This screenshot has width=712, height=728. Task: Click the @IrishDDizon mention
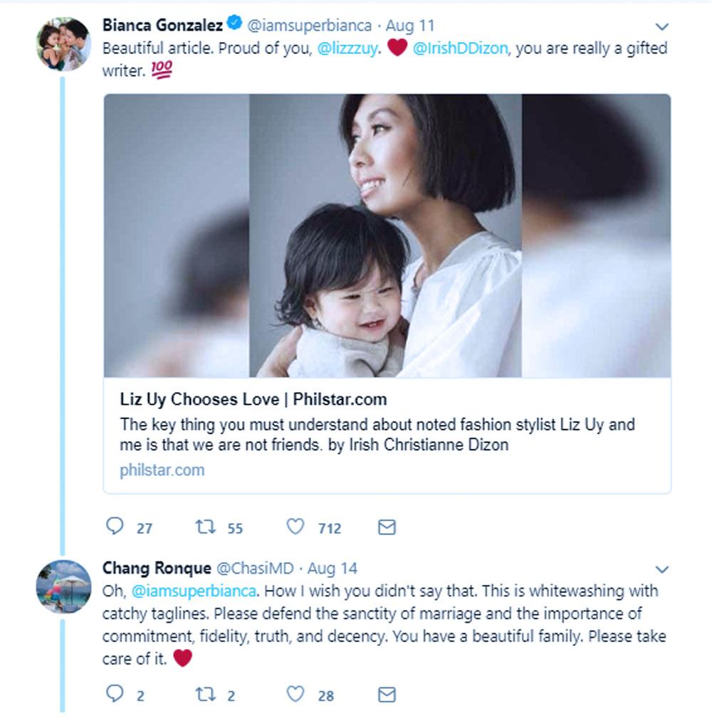click(x=460, y=50)
